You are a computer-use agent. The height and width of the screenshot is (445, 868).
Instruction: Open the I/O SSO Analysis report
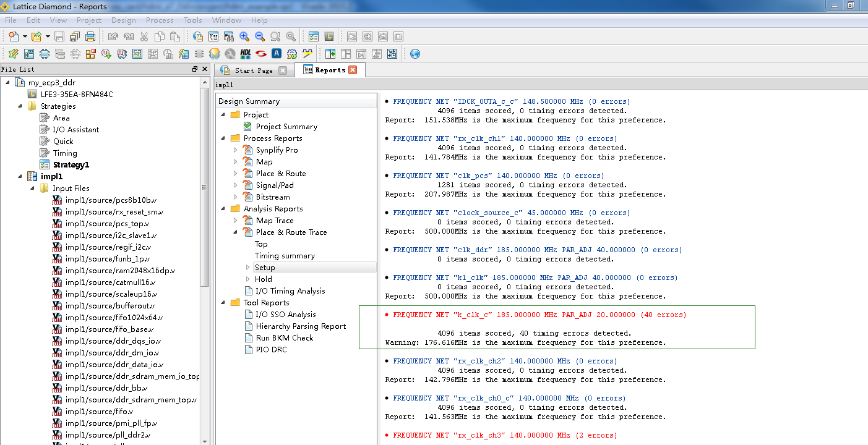(285, 315)
